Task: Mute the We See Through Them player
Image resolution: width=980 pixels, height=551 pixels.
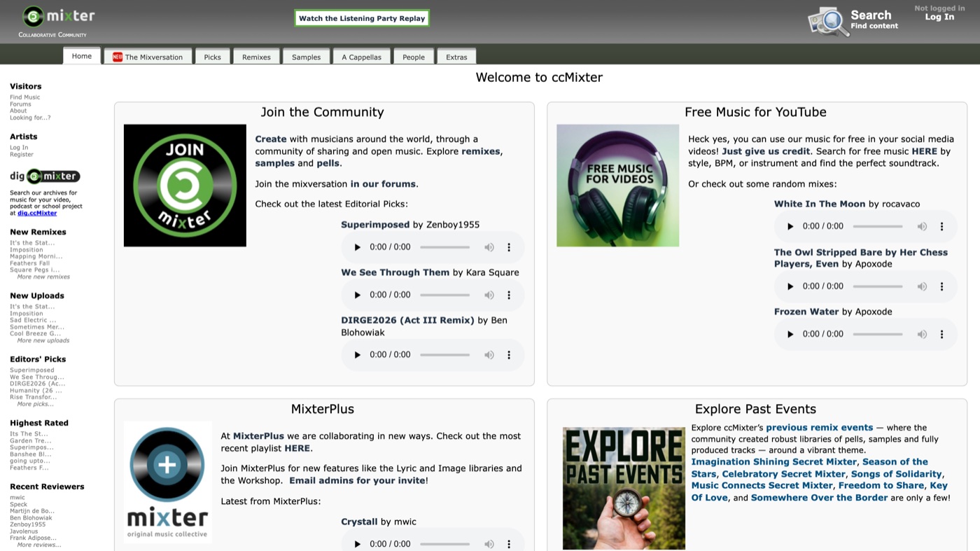Action: click(489, 295)
